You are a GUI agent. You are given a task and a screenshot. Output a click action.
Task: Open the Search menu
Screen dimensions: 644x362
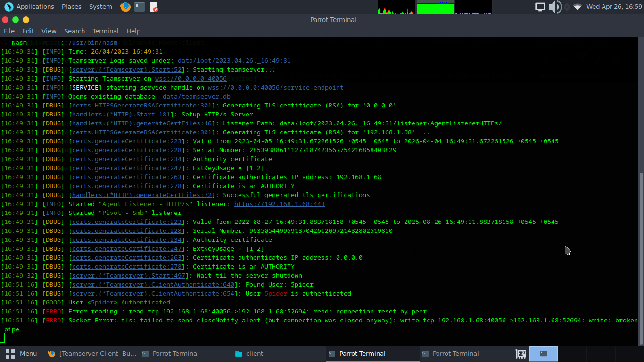click(x=74, y=31)
